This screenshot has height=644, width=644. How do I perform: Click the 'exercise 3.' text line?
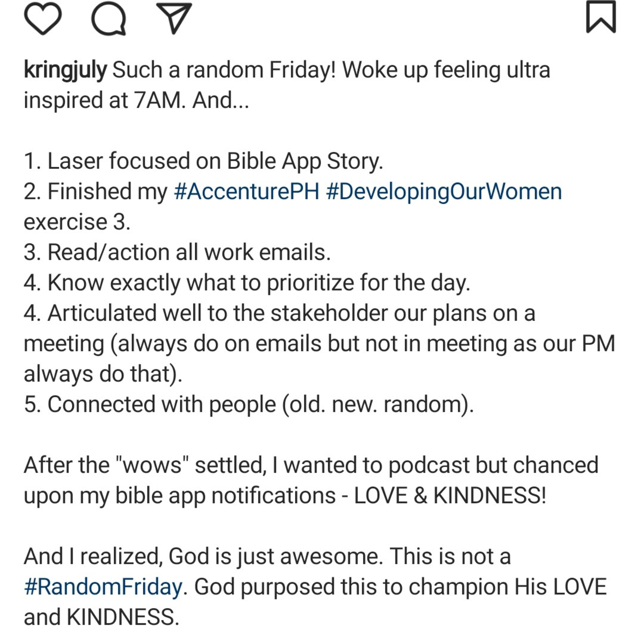[x=77, y=222]
